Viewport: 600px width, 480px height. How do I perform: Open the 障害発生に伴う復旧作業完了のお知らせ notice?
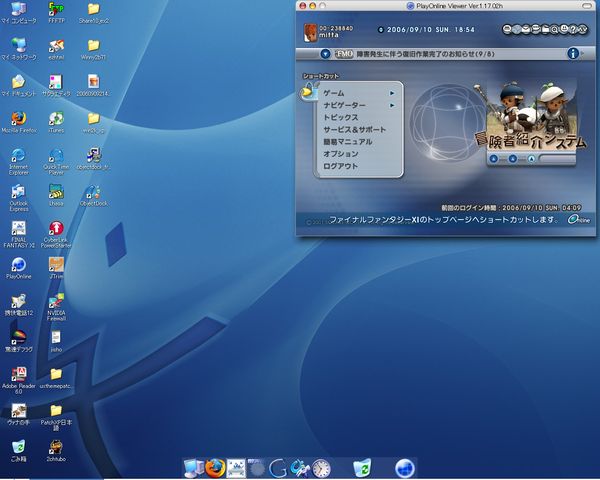click(425, 54)
